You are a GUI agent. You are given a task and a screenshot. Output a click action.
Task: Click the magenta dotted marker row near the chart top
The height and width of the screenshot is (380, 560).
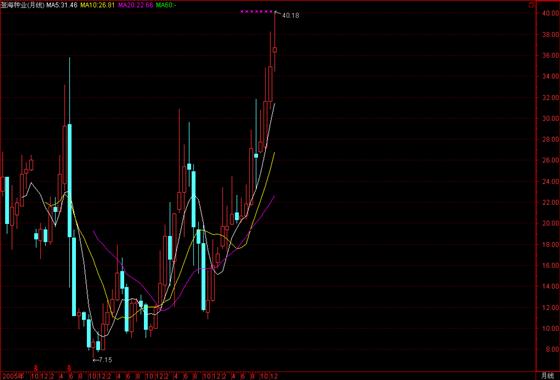[x=256, y=11]
